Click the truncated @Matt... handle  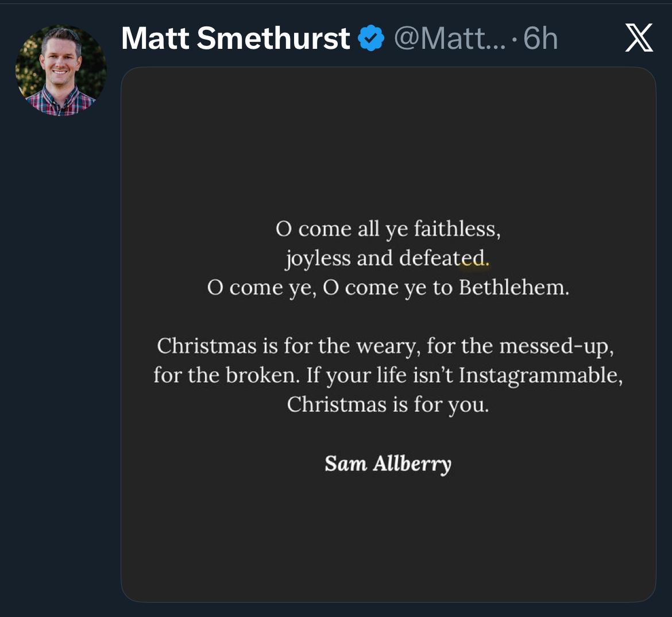tap(450, 39)
